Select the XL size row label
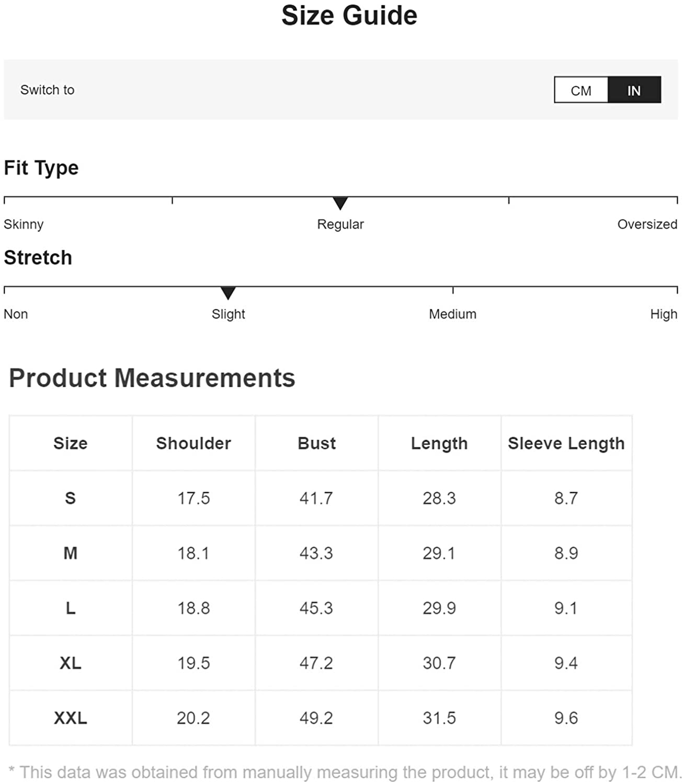 (71, 663)
